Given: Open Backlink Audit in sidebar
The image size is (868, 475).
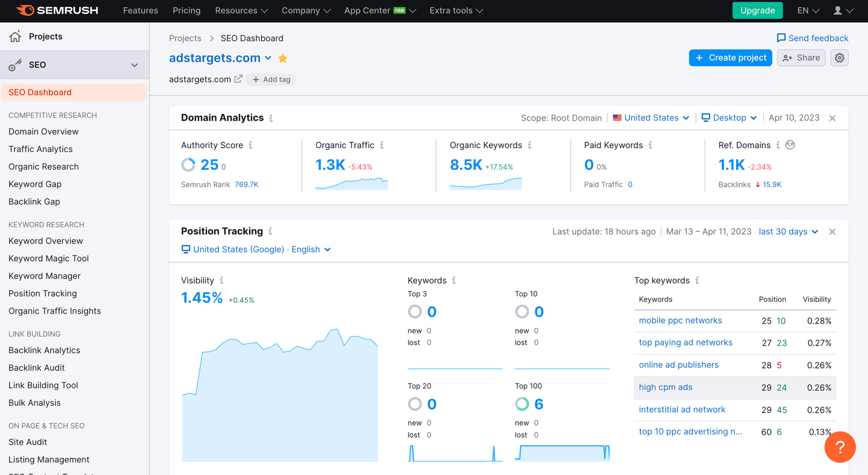Looking at the screenshot, I should (x=36, y=368).
